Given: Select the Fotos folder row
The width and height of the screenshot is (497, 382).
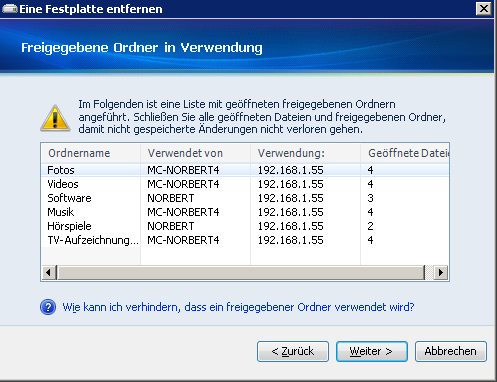Looking at the screenshot, I should [245, 170].
